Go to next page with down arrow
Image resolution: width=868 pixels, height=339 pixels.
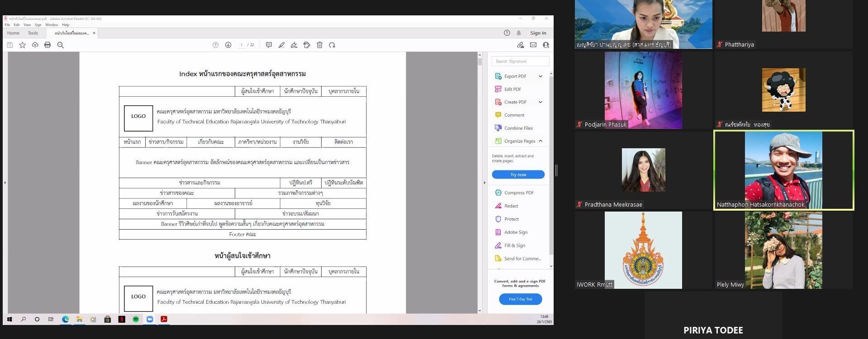(x=228, y=45)
